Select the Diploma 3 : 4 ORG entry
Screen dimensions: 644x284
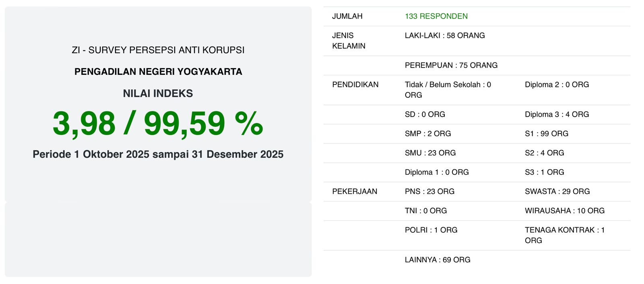(x=557, y=115)
